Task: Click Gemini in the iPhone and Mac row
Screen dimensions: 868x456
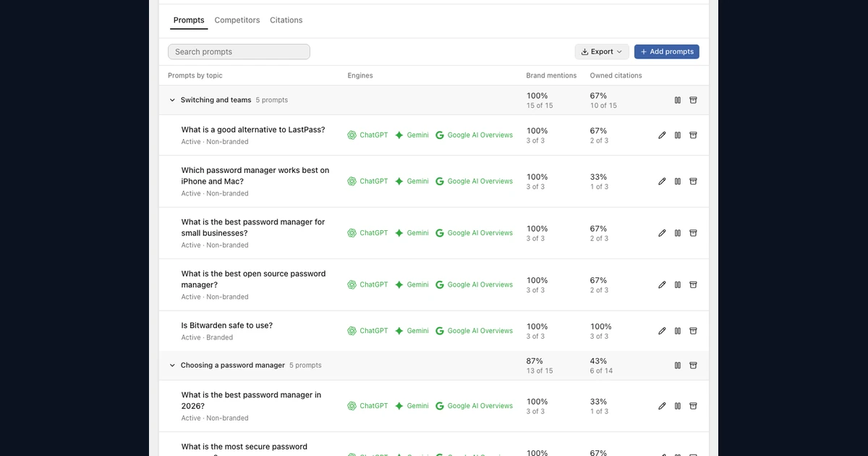Action: coord(412,182)
